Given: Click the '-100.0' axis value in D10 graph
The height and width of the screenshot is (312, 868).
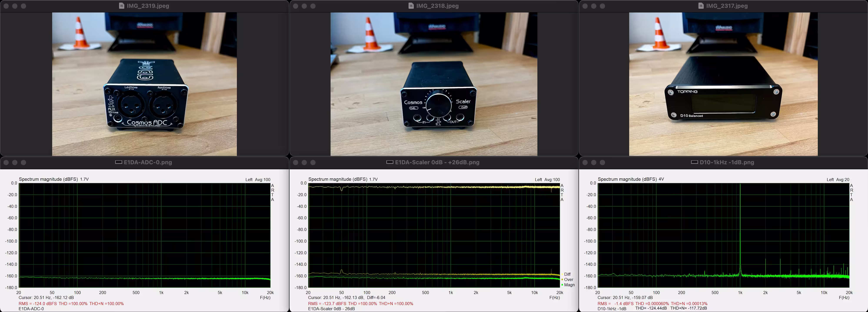Looking at the screenshot, I should click(590, 241).
